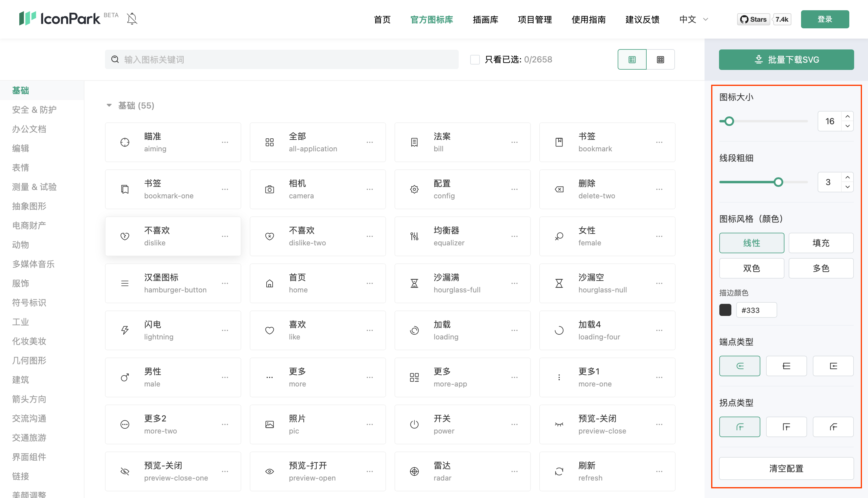
Task: Increase the 线段粗细 value stepper
Action: pyautogui.click(x=847, y=178)
